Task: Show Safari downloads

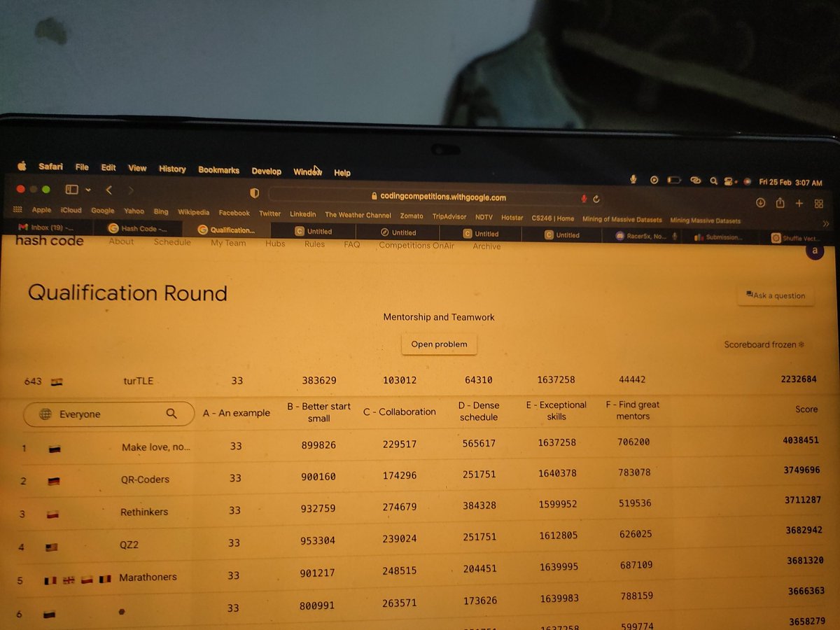Action: (761, 202)
